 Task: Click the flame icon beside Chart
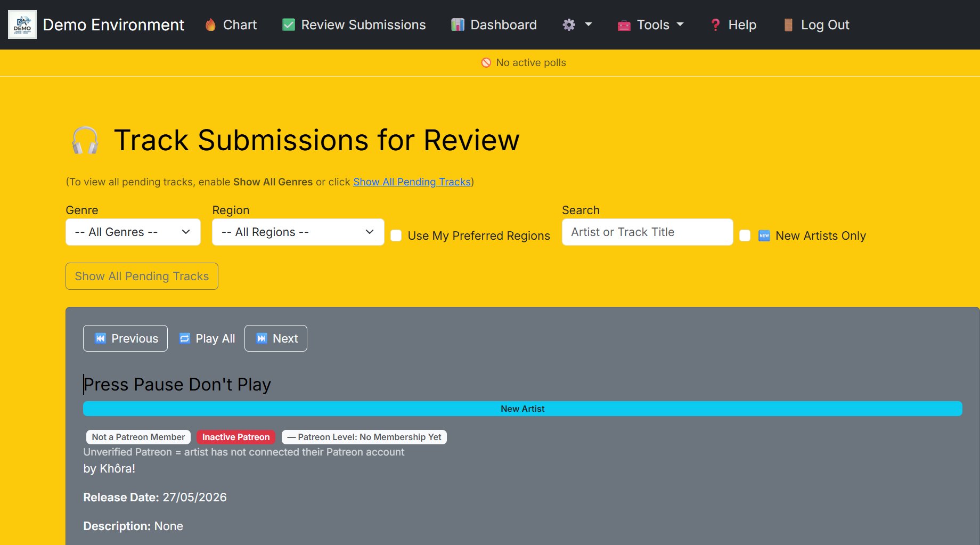[x=210, y=25]
